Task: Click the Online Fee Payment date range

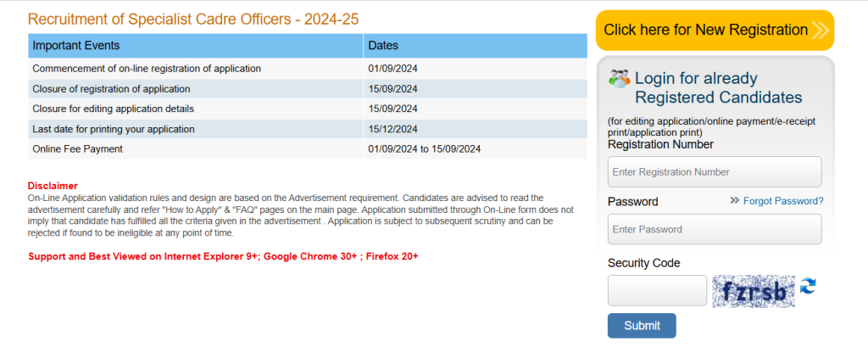Action: 424,149
